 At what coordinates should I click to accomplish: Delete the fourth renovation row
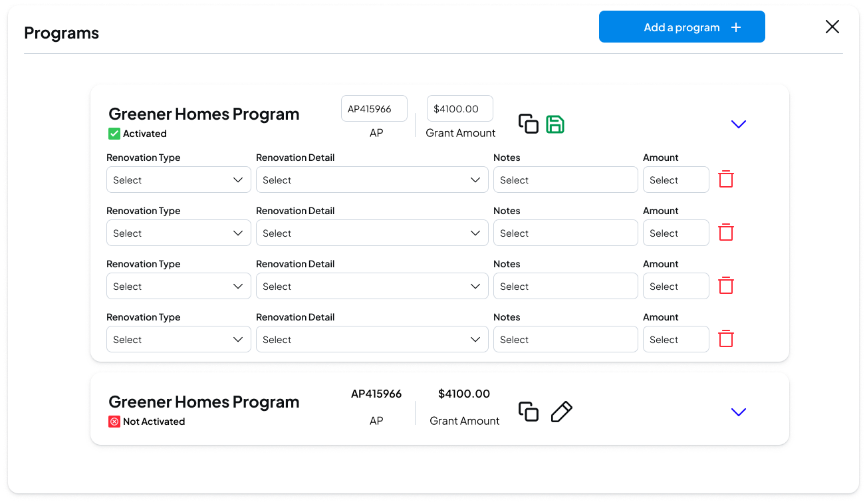coord(726,338)
